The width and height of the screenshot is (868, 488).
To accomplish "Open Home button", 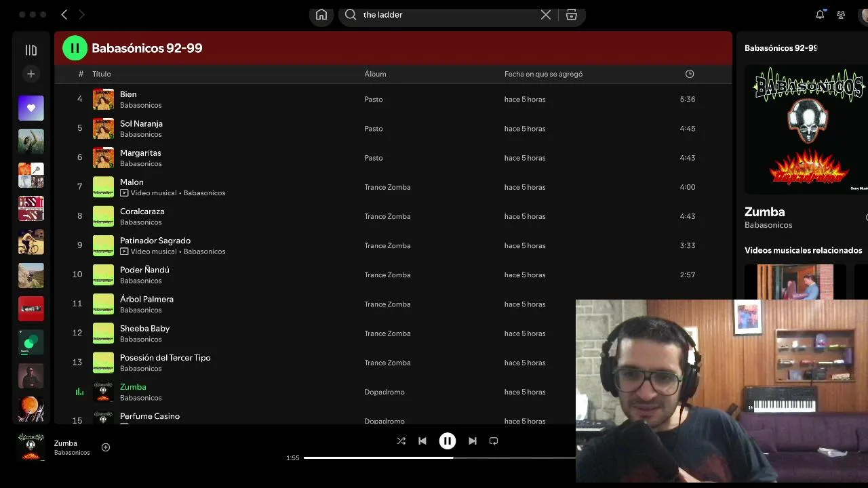I will click(321, 15).
